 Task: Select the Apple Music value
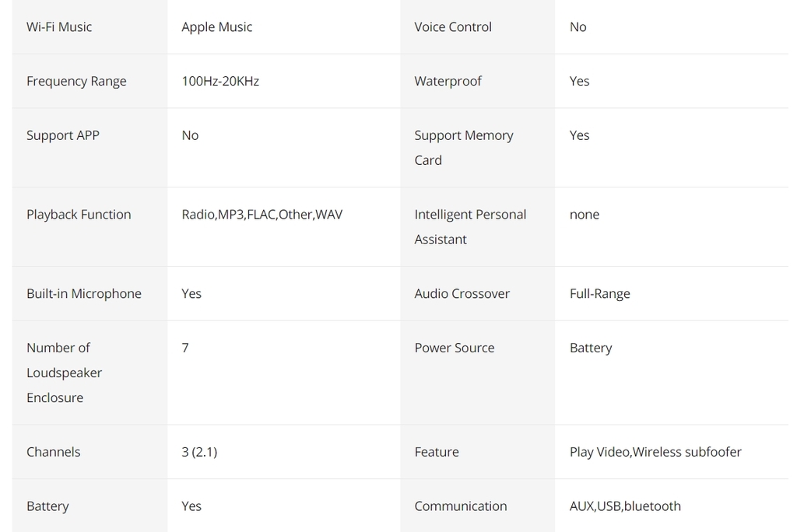tap(217, 27)
